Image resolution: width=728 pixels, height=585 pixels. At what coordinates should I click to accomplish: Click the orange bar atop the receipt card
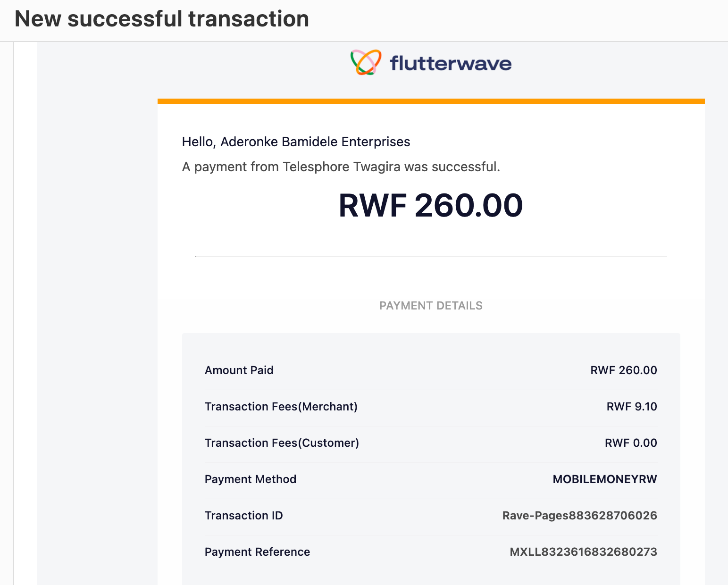[x=431, y=101]
